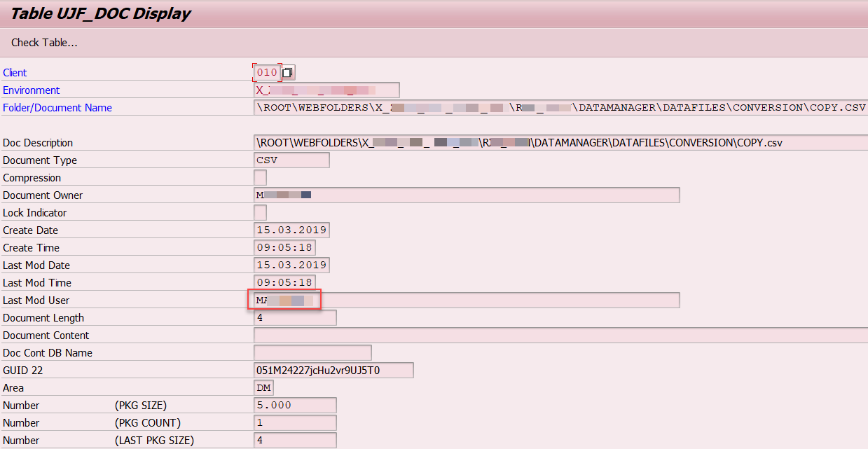Click the Environment label

coord(32,90)
